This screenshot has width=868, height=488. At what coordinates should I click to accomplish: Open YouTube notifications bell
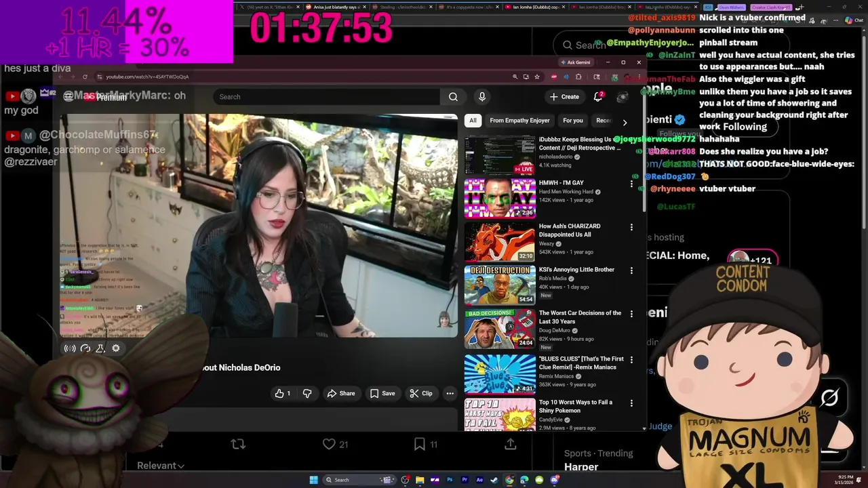tap(598, 97)
